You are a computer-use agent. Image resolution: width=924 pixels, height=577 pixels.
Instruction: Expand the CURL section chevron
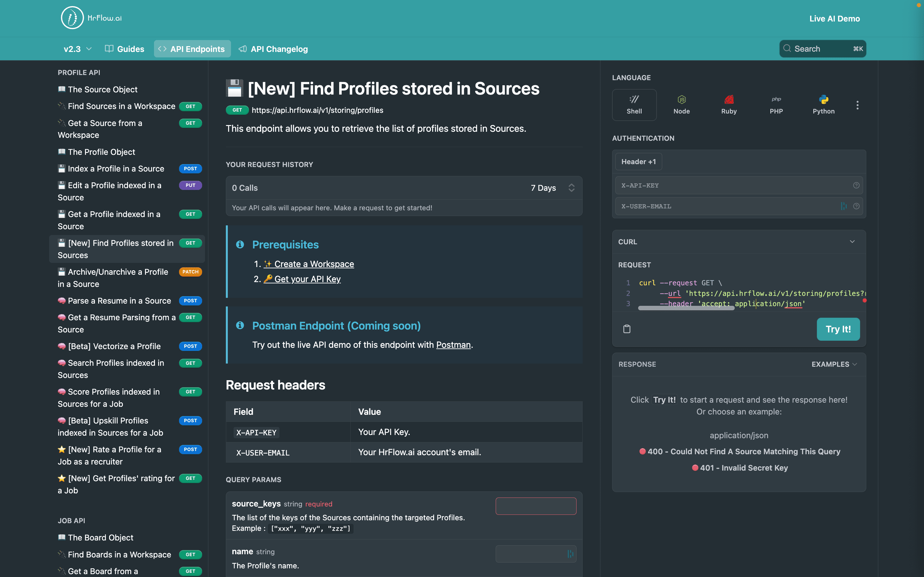point(852,242)
